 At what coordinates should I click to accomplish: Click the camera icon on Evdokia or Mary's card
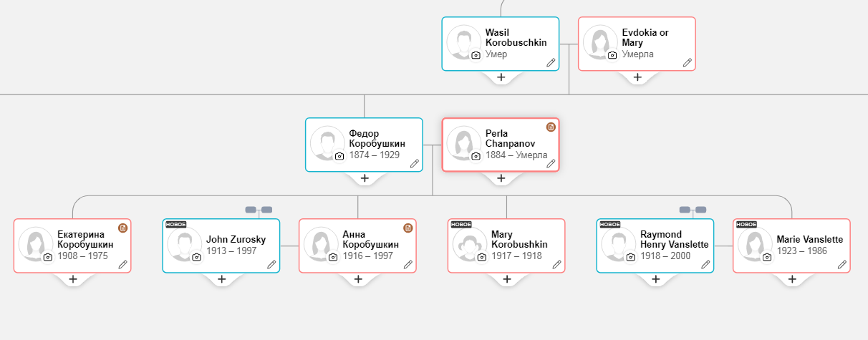[x=612, y=55]
